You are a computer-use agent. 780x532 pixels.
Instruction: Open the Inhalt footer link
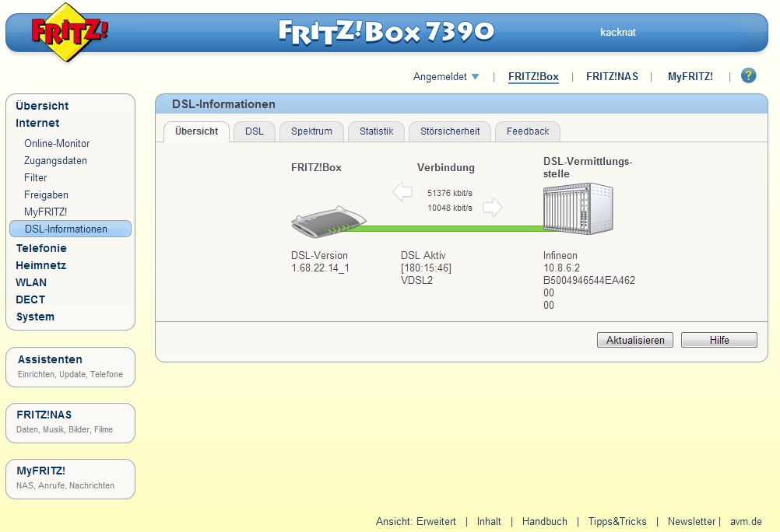point(489,522)
